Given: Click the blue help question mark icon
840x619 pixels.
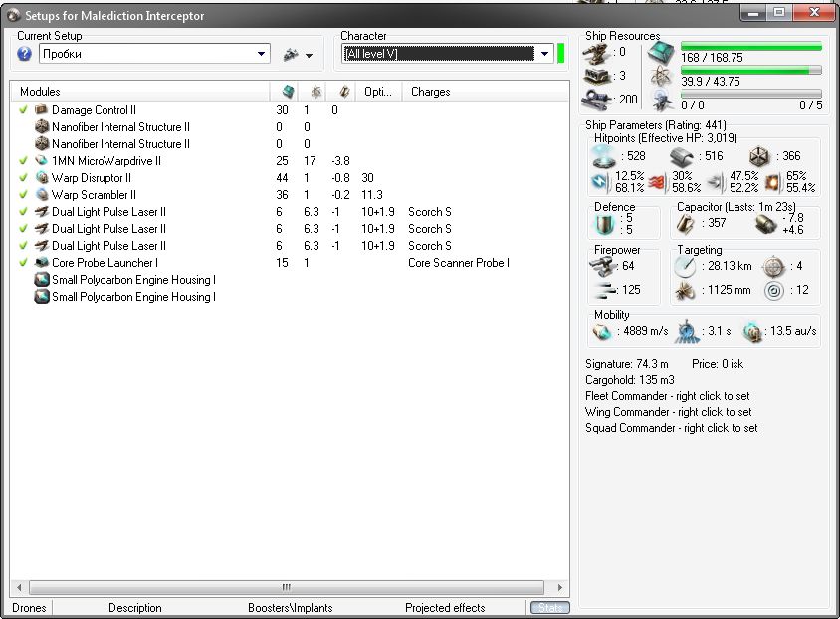Looking at the screenshot, I should tap(24, 54).
